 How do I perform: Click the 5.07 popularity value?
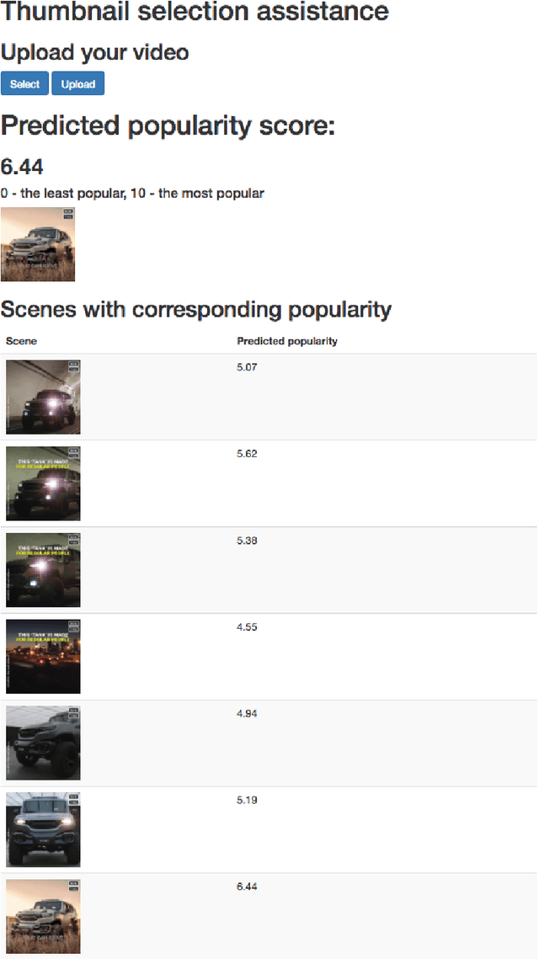point(247,368)
